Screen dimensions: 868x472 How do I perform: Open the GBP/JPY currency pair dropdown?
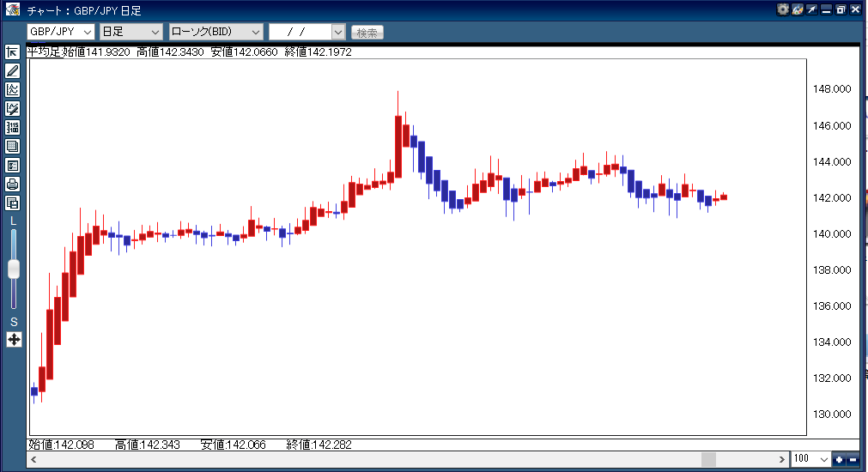[x=60, y=32]
